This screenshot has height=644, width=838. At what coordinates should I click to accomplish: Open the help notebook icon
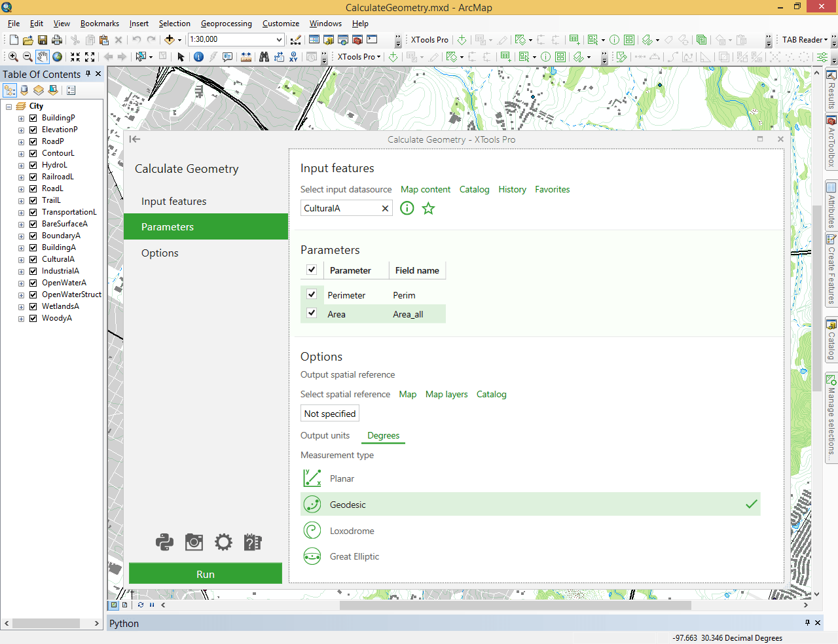click(253, 542)
